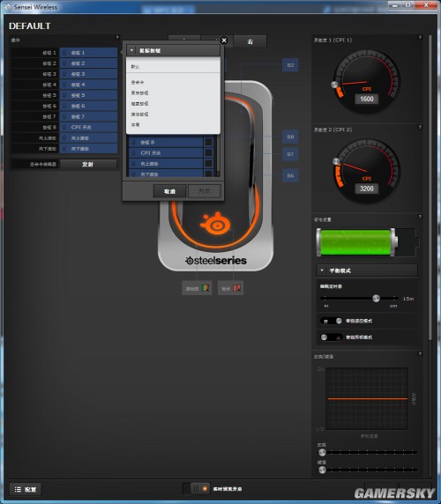Screen dimensions: 441x504
Task: Toggle the smart charging mode switch
Action: (x=332, y=321)
